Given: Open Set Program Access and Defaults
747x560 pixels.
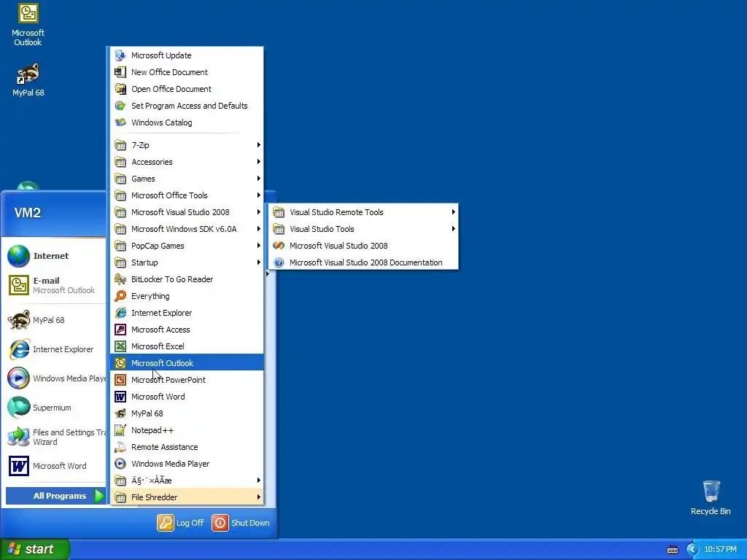Looking at the screenshot, I should (187, 106).
